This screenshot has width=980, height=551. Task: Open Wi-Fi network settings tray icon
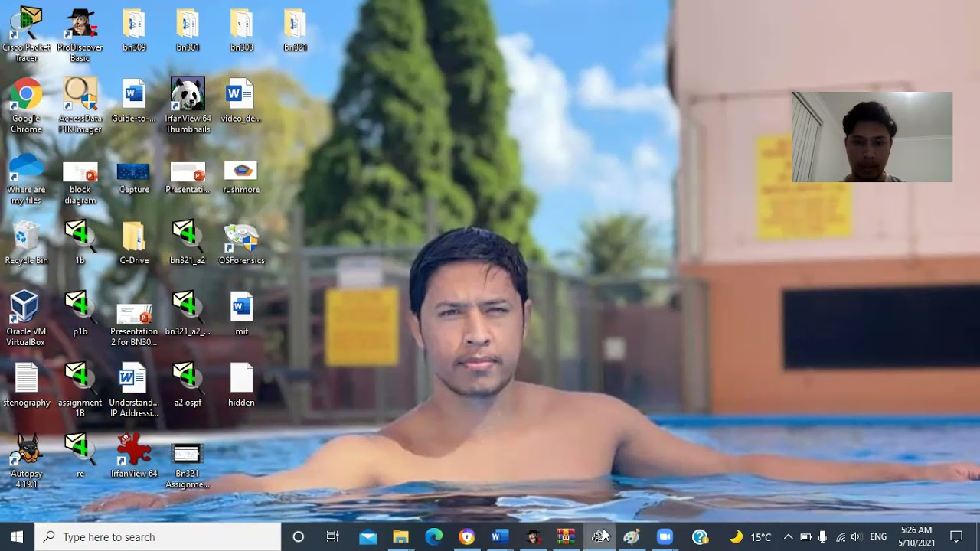[x=841, y=536]
